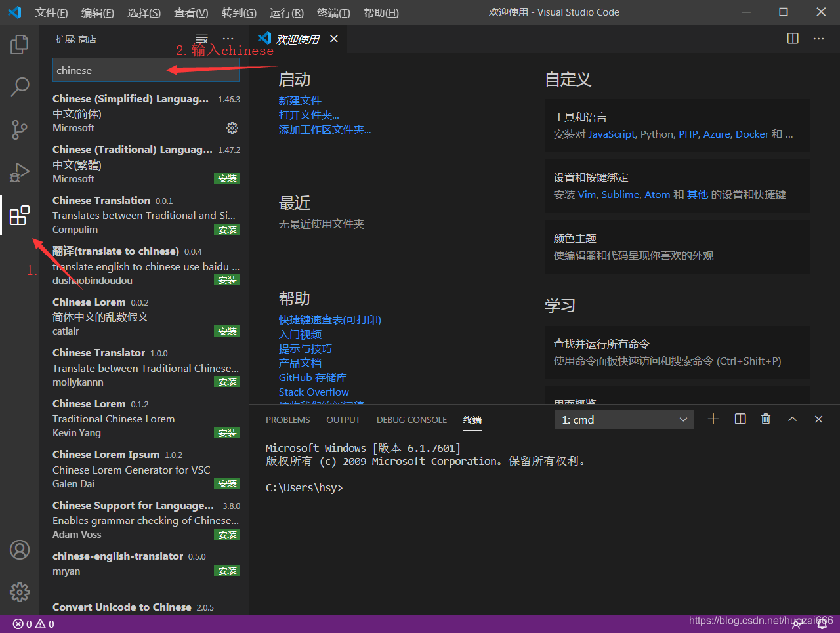Select Convert Unicode to Chinese extension entry
The height and width of the screenshot is (633, 840).
[x=146, y=607]
